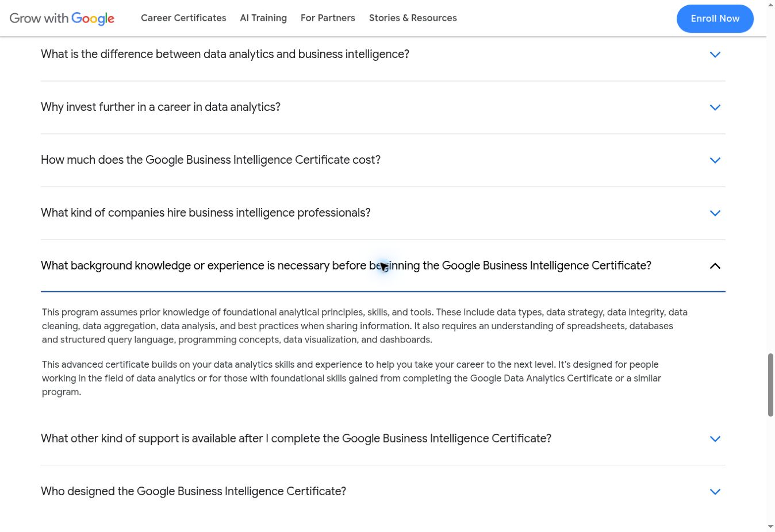Open 'How much does the certificate cost' question
The height and width of the screenshot is (532, 775).
pos(210,160)
